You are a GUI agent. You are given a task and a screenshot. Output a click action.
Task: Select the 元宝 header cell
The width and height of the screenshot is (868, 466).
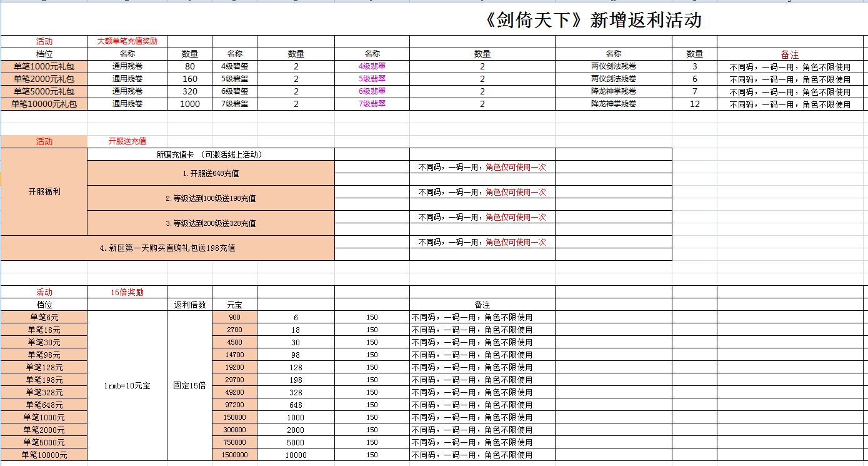[234, 305]
